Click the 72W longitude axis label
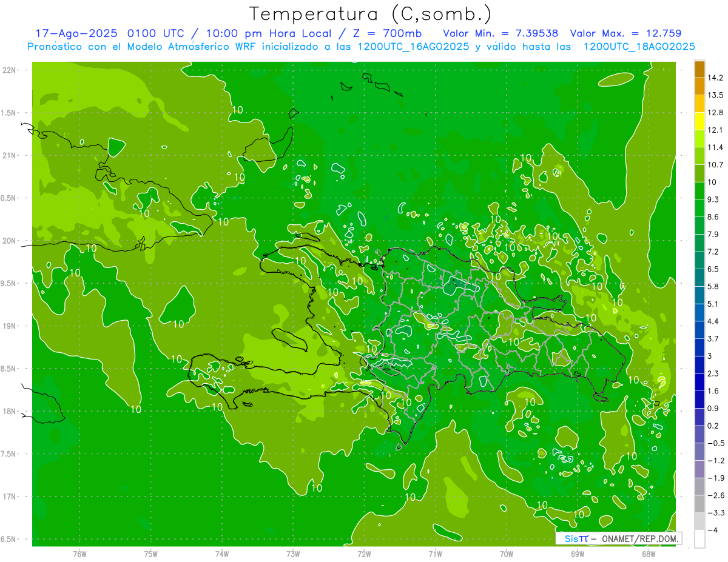Image resolution: width=728 pixels, height=562 pixels. tap(364, 554)
